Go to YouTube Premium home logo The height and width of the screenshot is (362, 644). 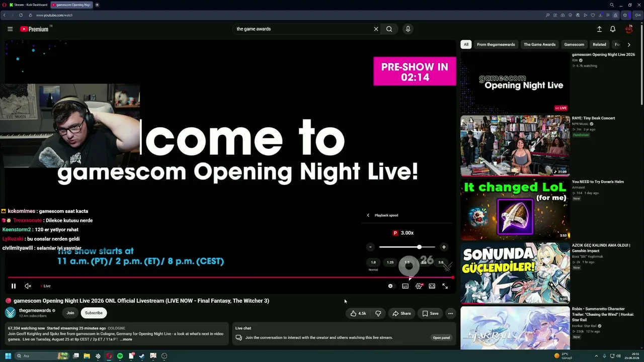[x=34, y=29]
